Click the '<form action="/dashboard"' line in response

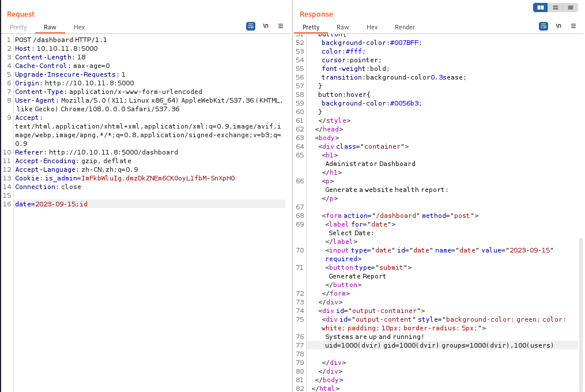click(x=400, y=216)
